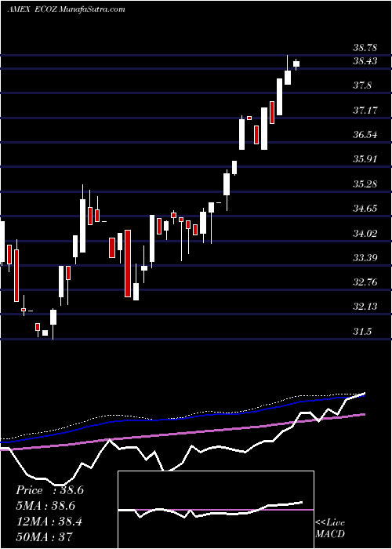Click the 35.91 price axis label
Image resolution: width=392 pixels, height=549 pixels.
coord(365,159)
